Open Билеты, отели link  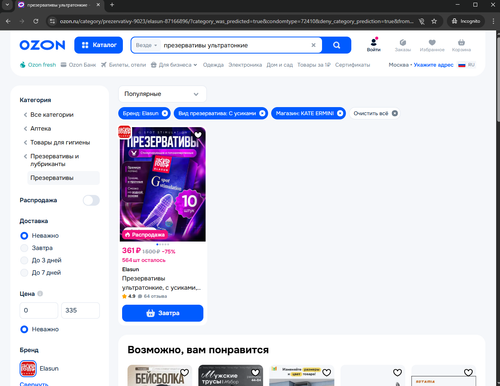[x=124, y=65]
